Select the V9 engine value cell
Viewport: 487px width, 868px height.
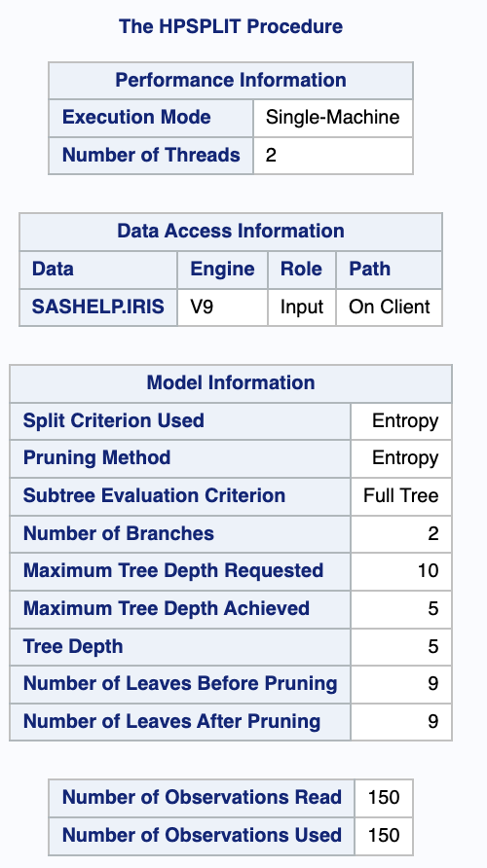pos(222,307)
